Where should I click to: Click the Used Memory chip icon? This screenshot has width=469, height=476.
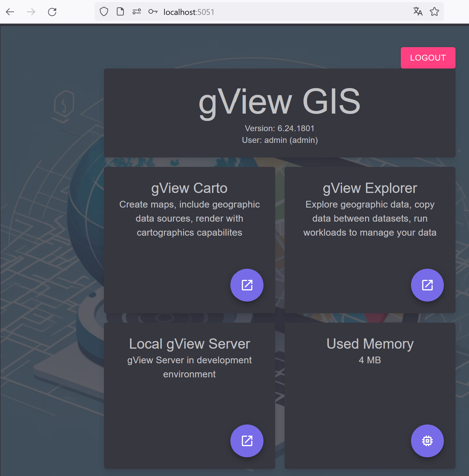(427, 441)
